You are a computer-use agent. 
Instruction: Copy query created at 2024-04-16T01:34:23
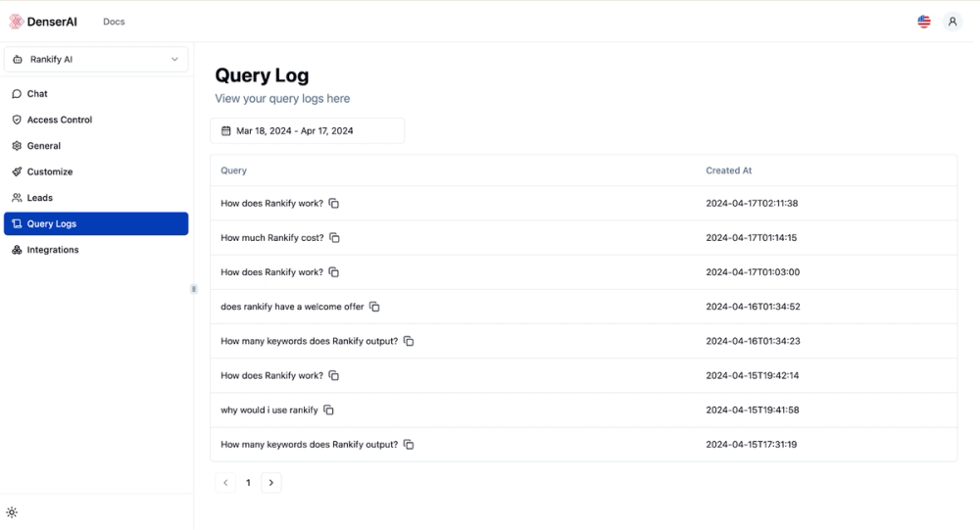pos(409,341)
